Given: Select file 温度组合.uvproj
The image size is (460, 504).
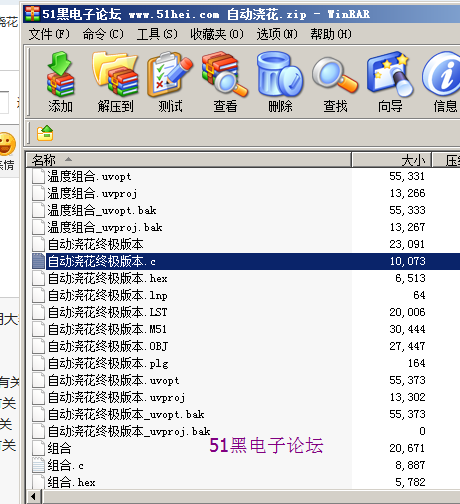Looking at the screenshot, I should click(x=92, y=193).
